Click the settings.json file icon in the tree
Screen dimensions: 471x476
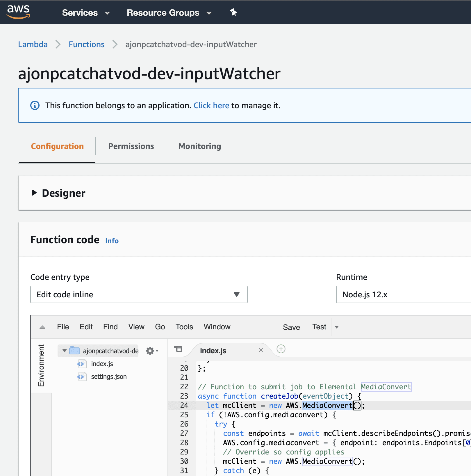tap(82, 376)
